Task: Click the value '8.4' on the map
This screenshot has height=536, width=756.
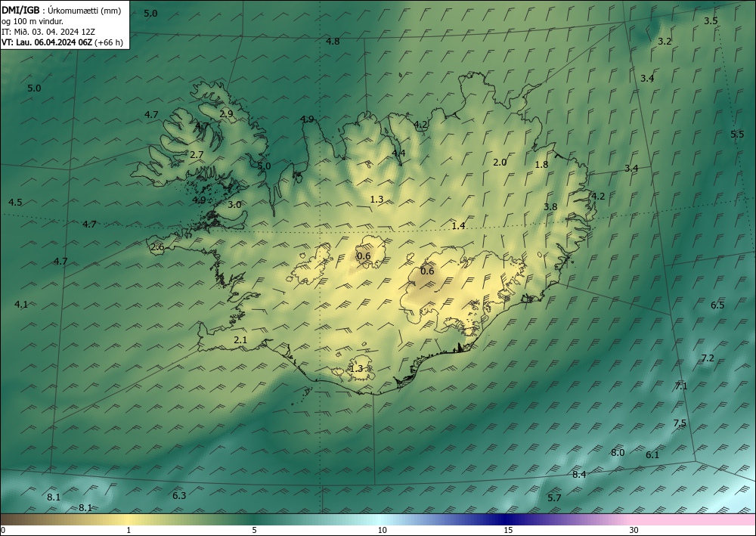Action: pos(579,474)
